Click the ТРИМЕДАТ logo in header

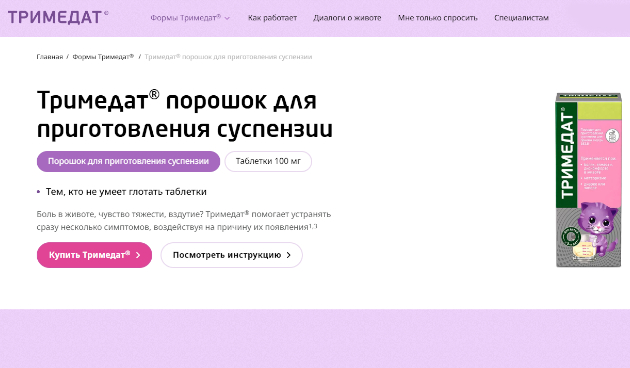tap(58, 18)
